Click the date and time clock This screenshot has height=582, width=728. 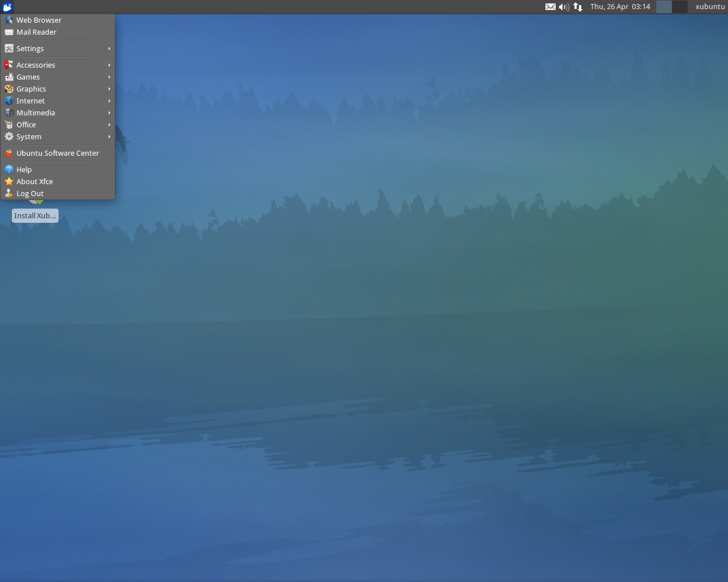pyautogui.click(x=620, y=7)
